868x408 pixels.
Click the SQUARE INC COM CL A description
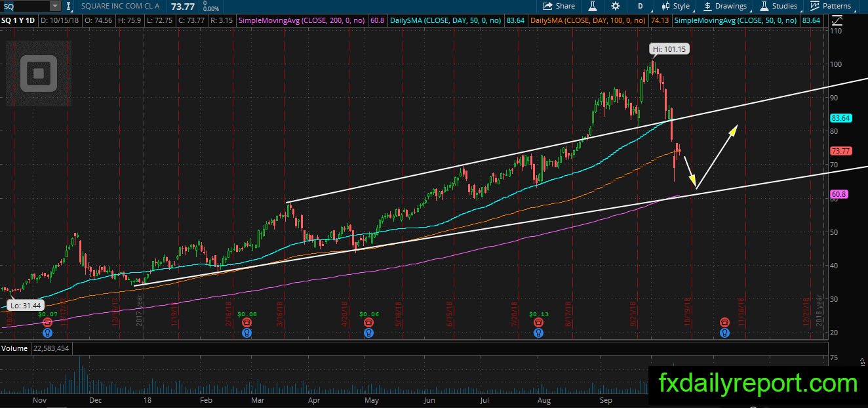pos(119,6)
